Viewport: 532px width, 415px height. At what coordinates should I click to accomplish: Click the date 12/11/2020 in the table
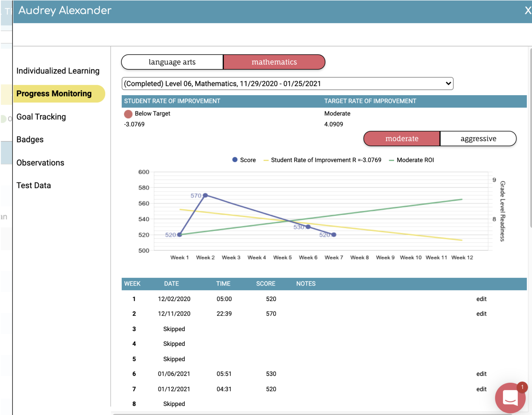click(174, 314)
